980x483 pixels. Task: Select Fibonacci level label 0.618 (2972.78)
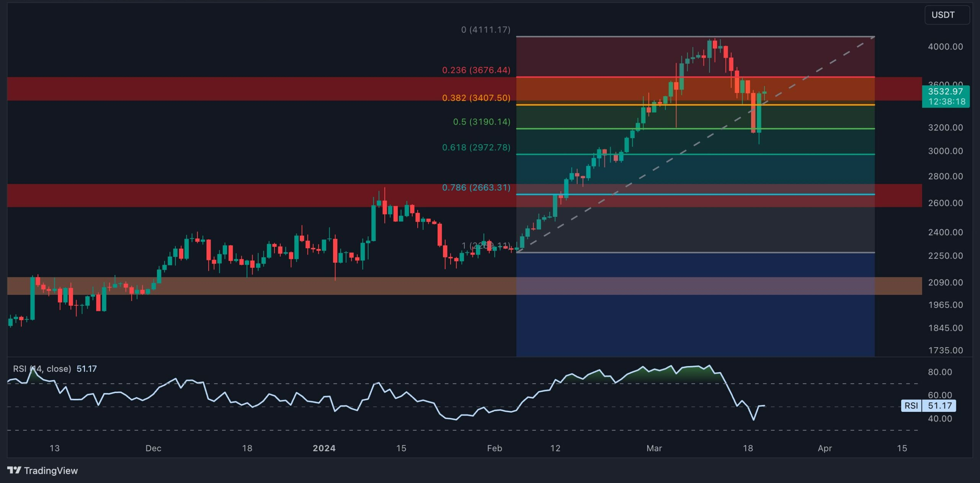pyautogui.click(x=476, y=147)
